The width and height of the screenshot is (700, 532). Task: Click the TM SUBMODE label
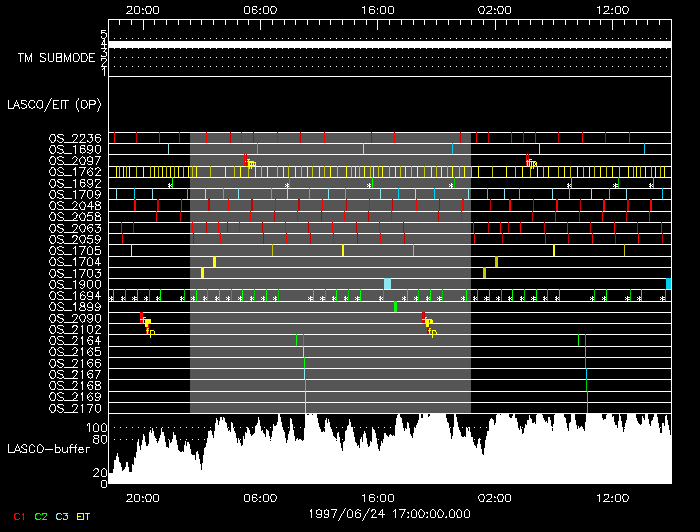tap(56, 58)
